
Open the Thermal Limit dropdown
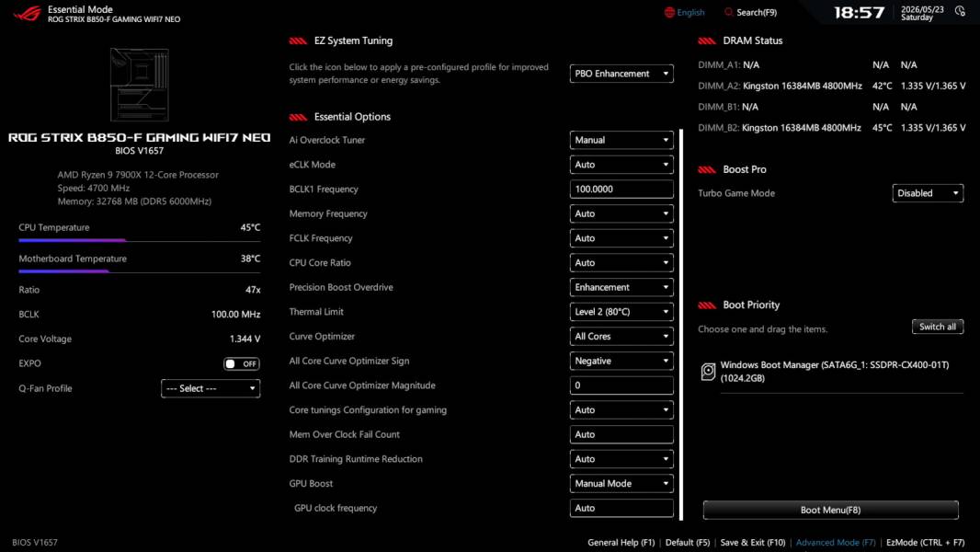pyautogui.click(x=621, y=311)
